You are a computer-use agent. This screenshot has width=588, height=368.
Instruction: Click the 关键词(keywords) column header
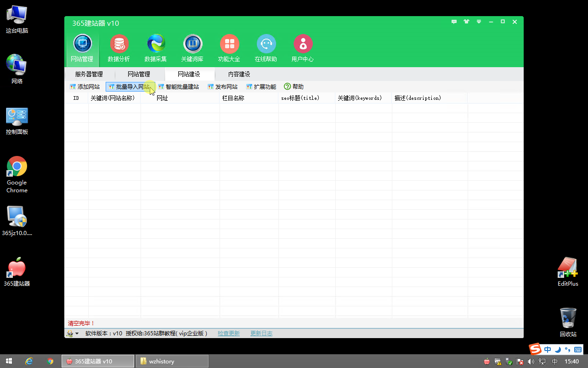363,98
